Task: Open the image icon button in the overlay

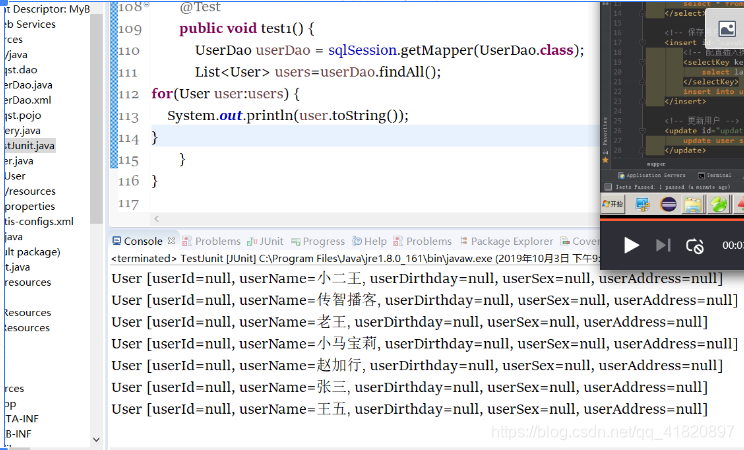Action: pyautogui.click(x=727, y=29)
